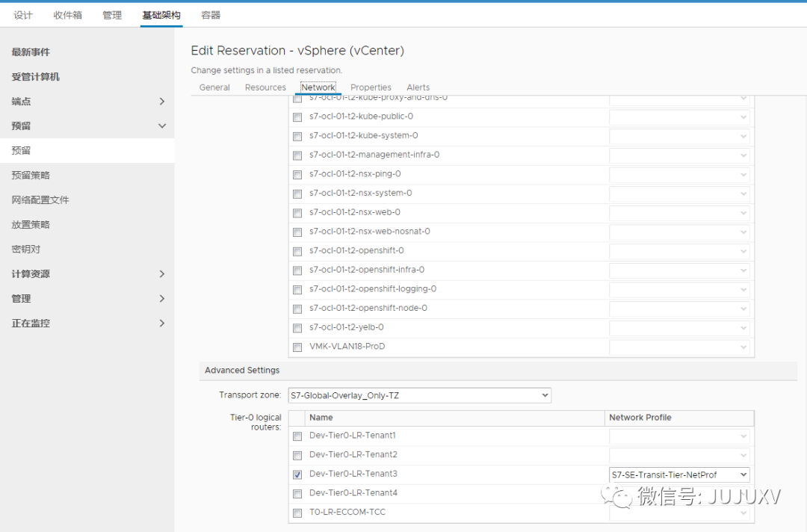Expand the 端点 sidebar section
The image size is (807, 532).
(162, 102)
